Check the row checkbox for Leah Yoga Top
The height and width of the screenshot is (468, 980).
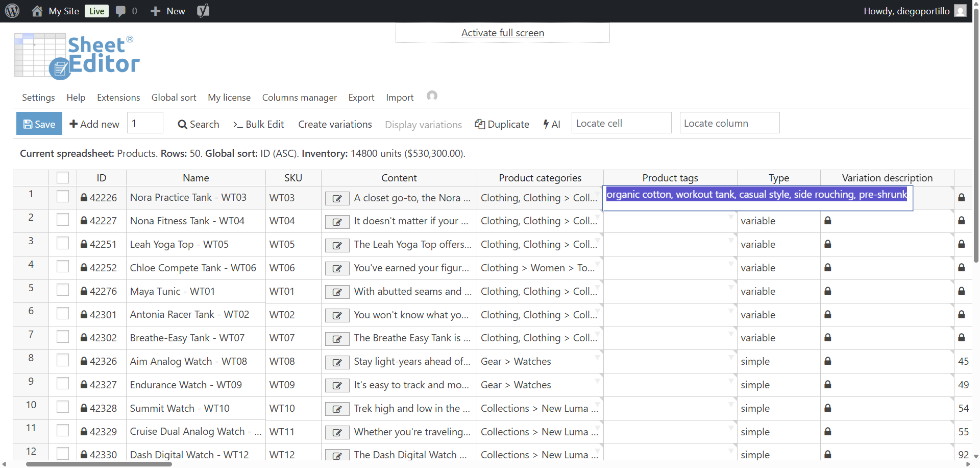[63, 243]
